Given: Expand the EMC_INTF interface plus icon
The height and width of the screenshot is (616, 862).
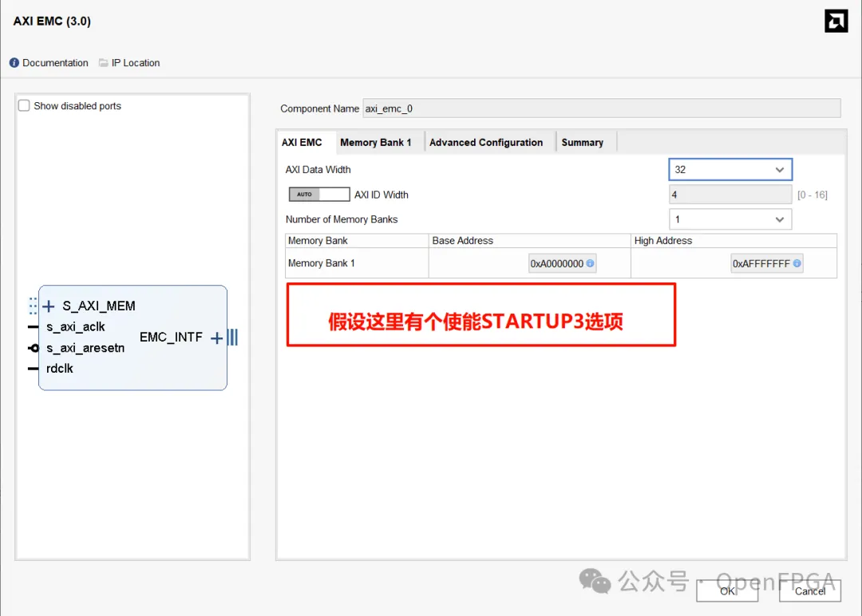Looking at the screenshot, I should [216, 338].
